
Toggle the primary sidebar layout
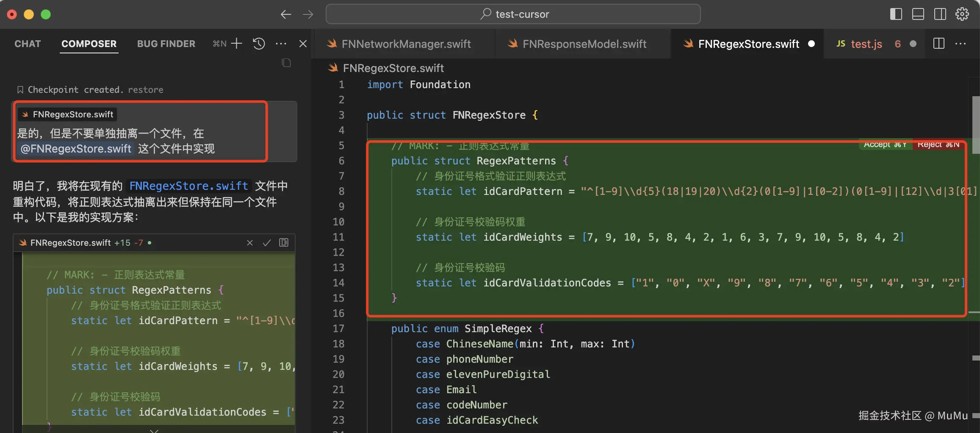[896, 14]
